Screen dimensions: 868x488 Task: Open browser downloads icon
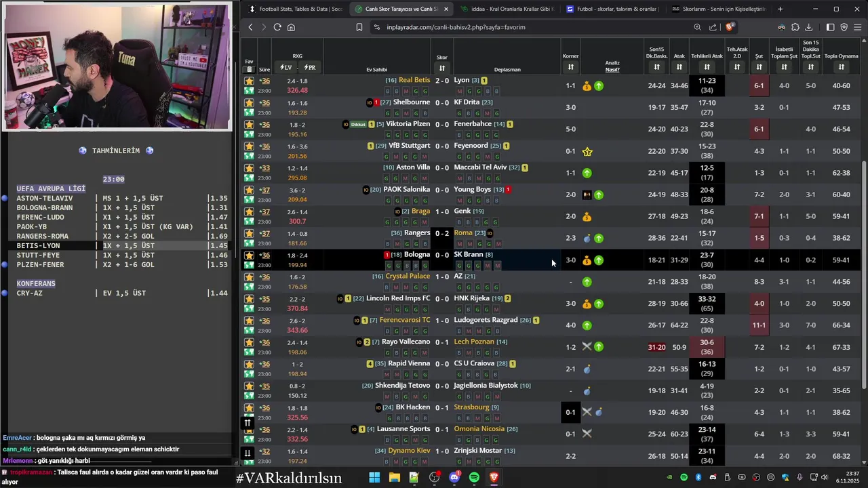809,27
